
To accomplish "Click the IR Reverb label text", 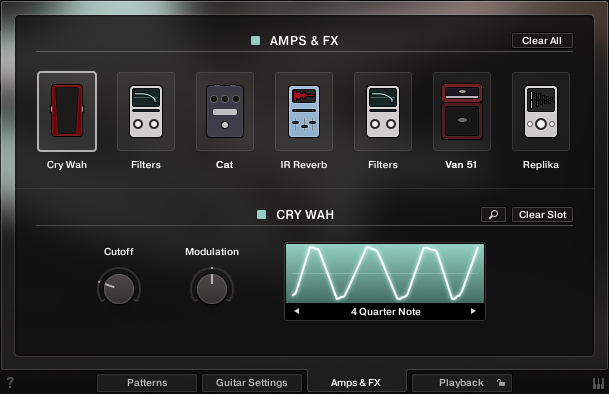I will (304, 165).
